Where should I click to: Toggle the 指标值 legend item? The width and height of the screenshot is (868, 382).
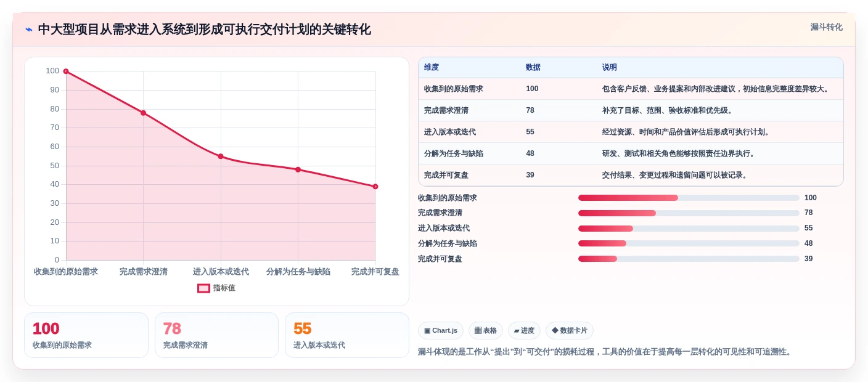(216, 288)
